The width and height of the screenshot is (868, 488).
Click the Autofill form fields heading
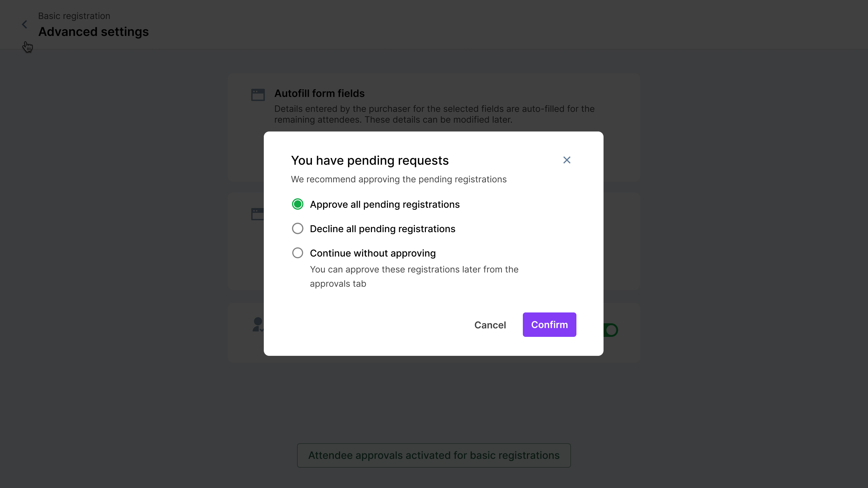(x=319, y=93)
